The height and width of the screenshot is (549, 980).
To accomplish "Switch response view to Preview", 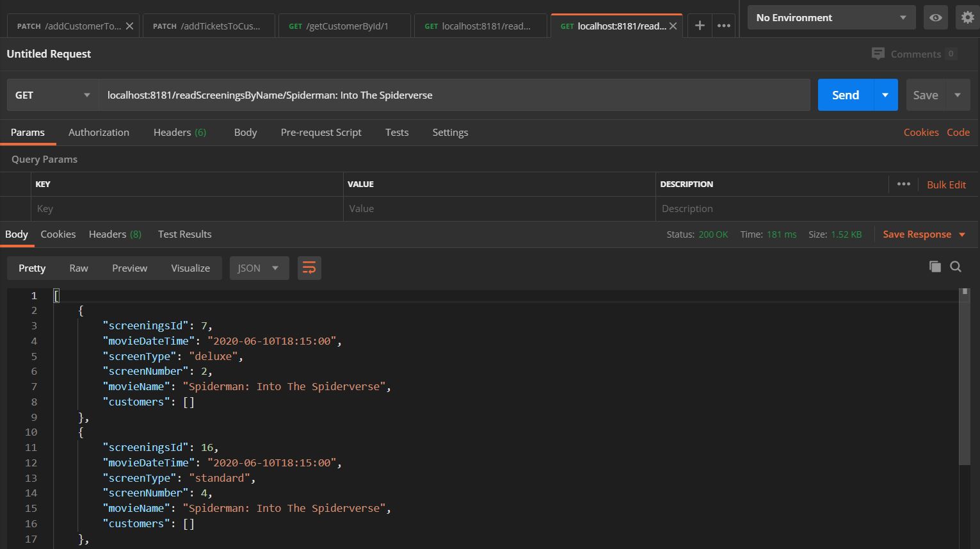I will coord(129,268).
